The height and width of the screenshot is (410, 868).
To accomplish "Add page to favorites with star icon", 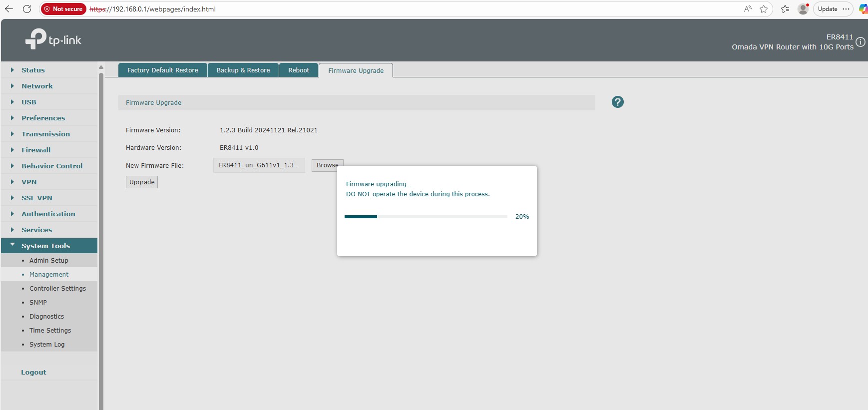I will (x=764, y=9).
